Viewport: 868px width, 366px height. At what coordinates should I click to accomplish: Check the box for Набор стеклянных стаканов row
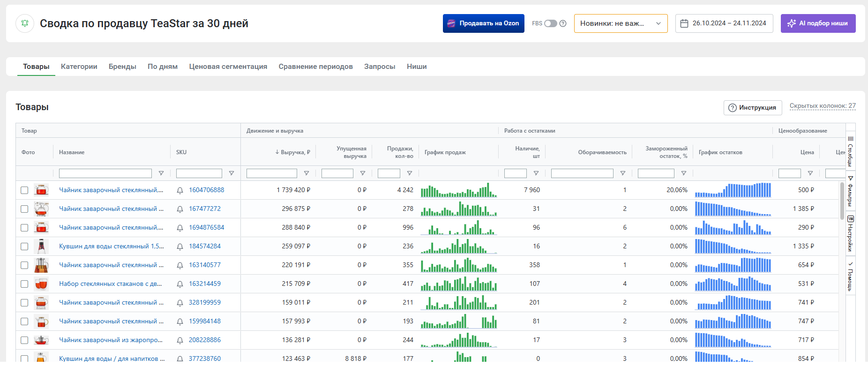24,284
